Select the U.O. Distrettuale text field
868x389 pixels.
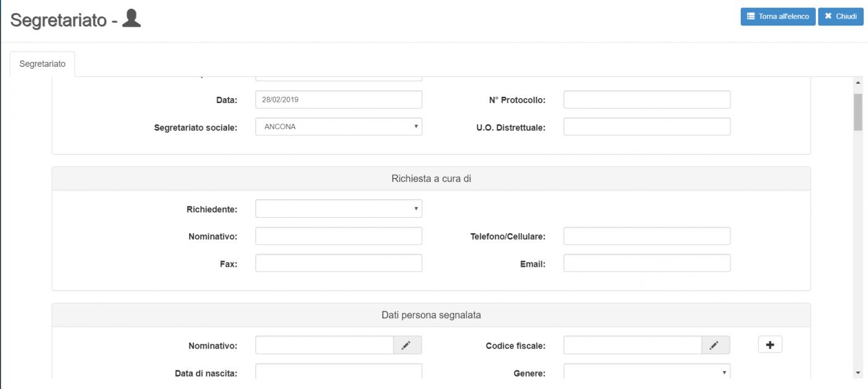click(x=647, y=127)
